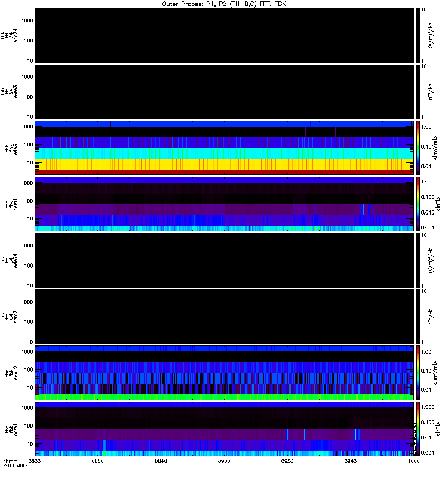Click the thb fbk scm1 spectrogram panel
Screen dimensions: 448x478
point(224,204)
